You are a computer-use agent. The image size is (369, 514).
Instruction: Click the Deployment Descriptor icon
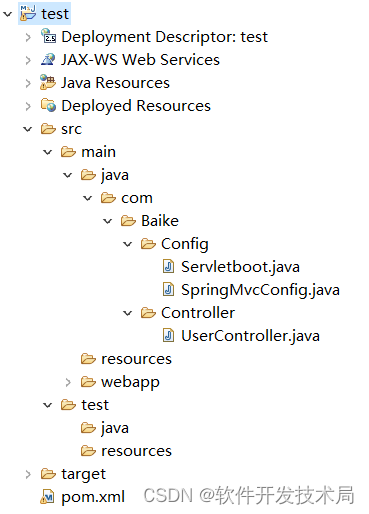[x=48, y=36]
